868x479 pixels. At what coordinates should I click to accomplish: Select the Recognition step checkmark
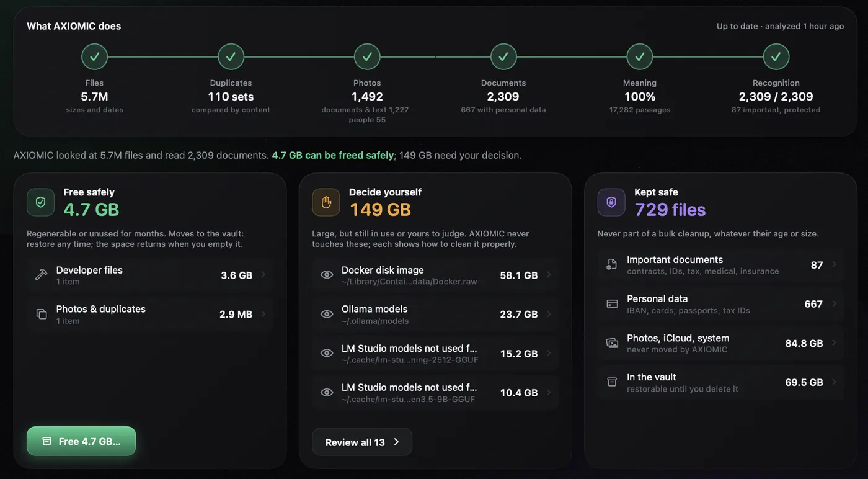[776, 57]
